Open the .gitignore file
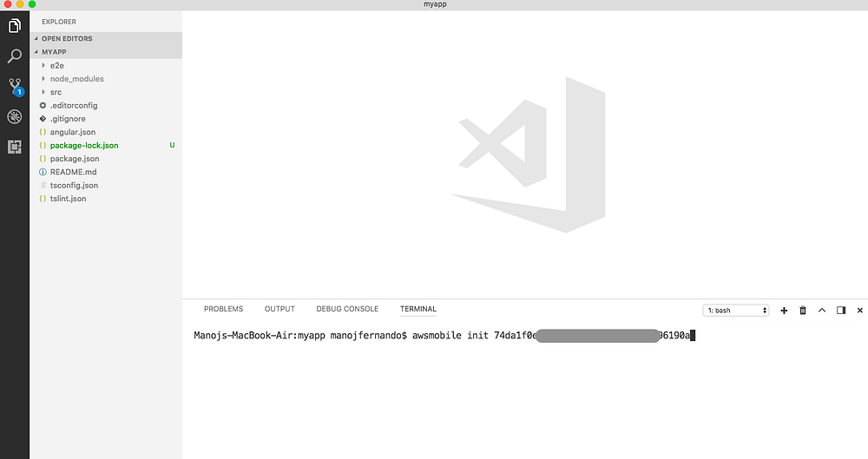Image resolution: width=868 pixels, height=459 pixels. pos(106,119)
